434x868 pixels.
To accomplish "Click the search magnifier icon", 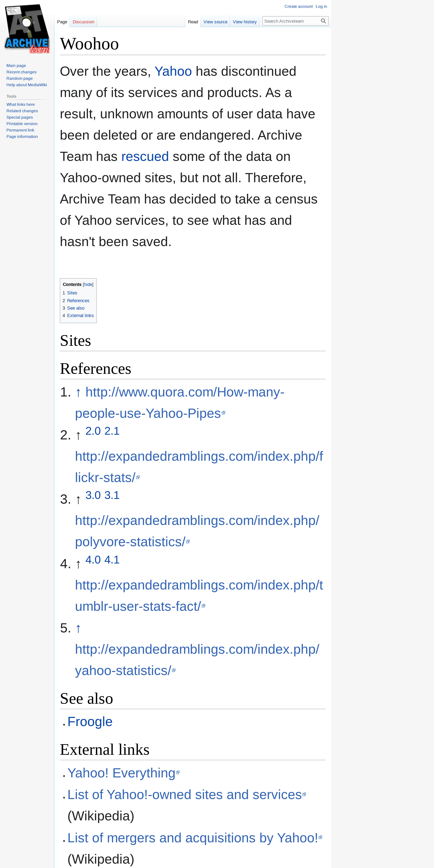I will (323, 21).
